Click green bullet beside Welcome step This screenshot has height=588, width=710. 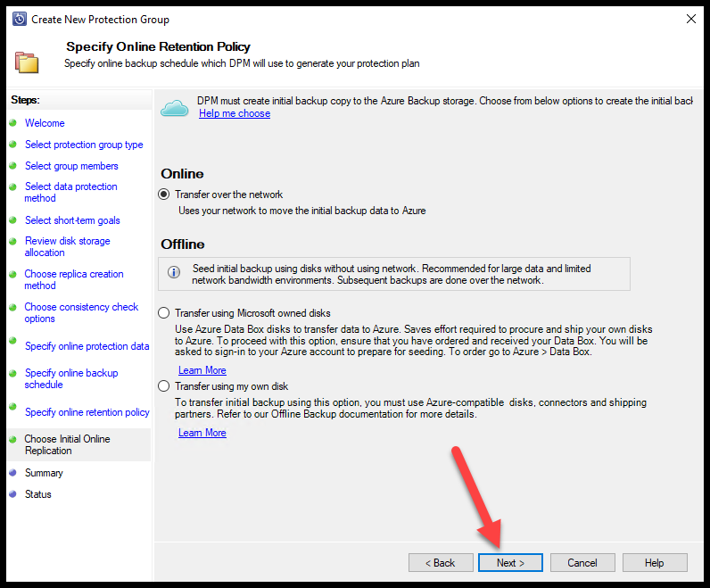(x=12, y=123)
